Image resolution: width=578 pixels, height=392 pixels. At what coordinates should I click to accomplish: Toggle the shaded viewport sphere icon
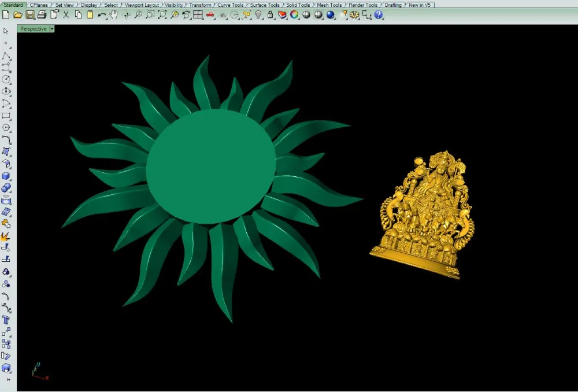tap(306, 15)
